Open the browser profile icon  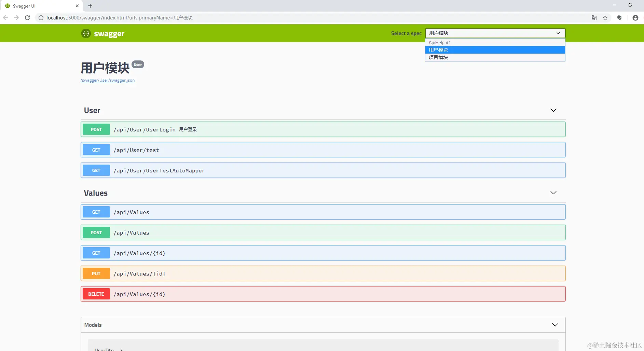tap(635, 18)
